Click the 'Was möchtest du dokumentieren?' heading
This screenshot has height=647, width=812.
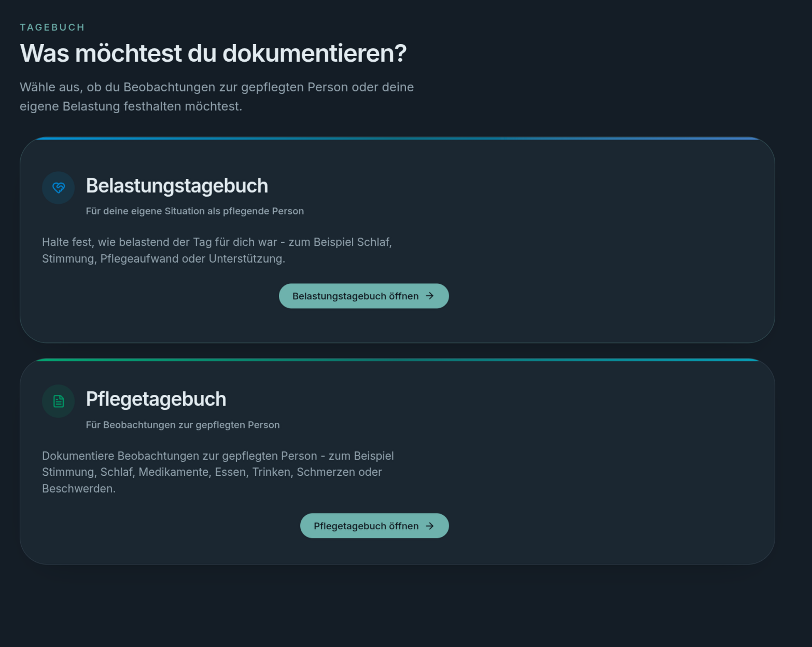[x=213, y=53]
